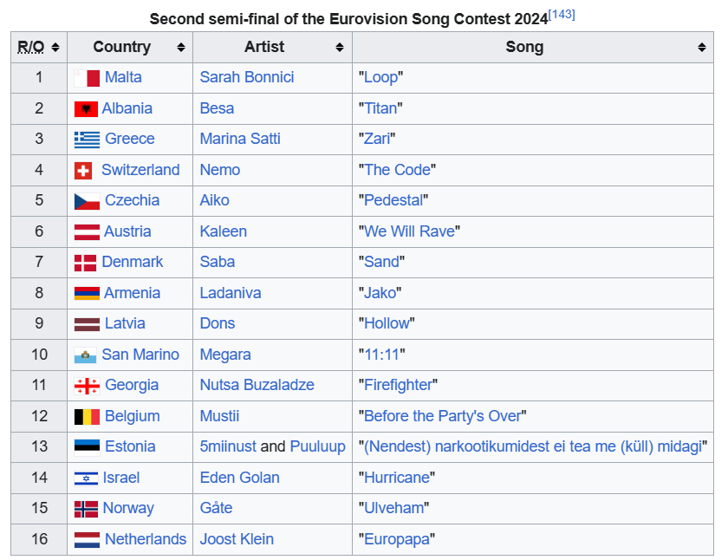728x560 pixels.
Task: Open "The Code" song link
Action: [398, 170]
